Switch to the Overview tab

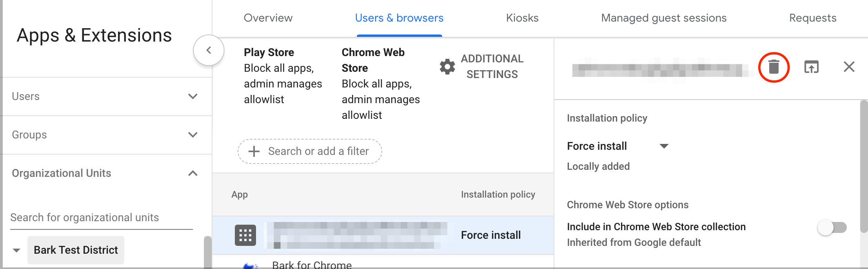coord(268,18)
